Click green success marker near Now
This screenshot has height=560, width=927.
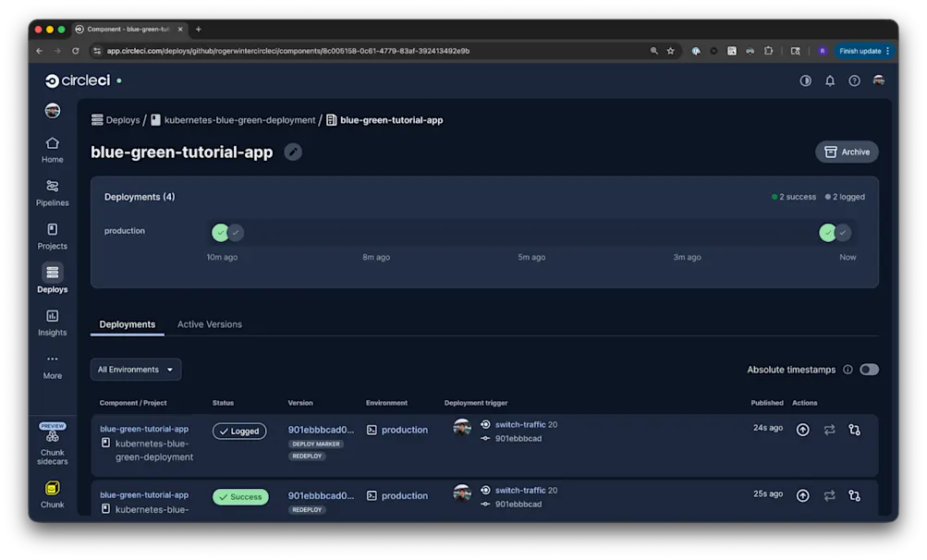click(827, 232)
